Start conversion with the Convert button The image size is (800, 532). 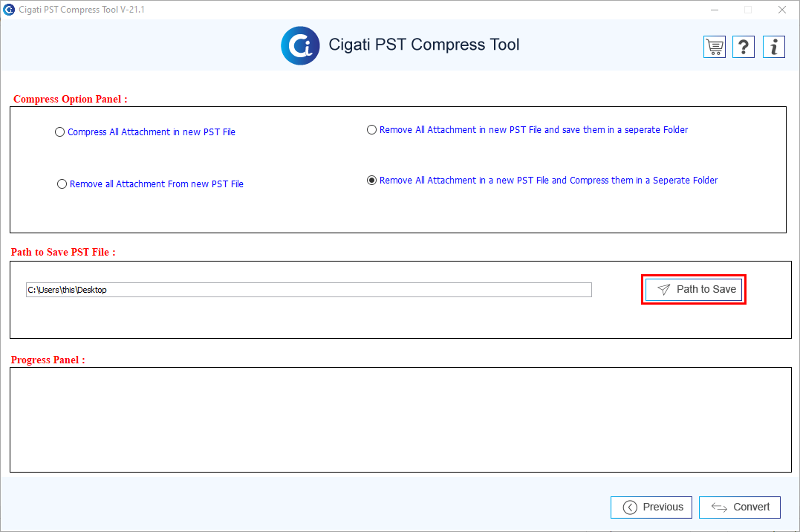[x=740, y=507]
